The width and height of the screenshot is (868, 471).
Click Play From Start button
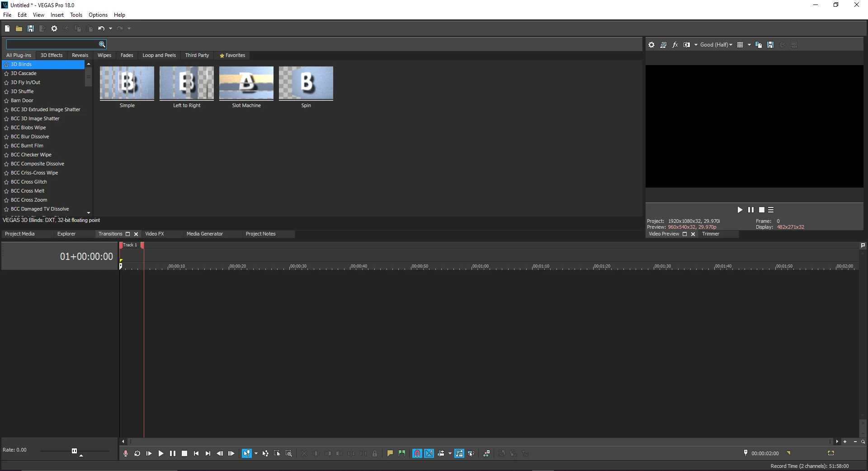pos(149,453)
